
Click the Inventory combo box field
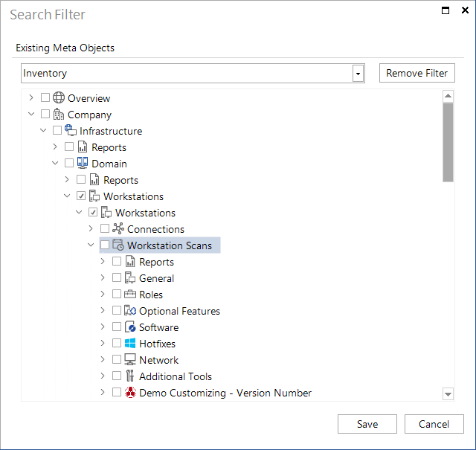193,73
